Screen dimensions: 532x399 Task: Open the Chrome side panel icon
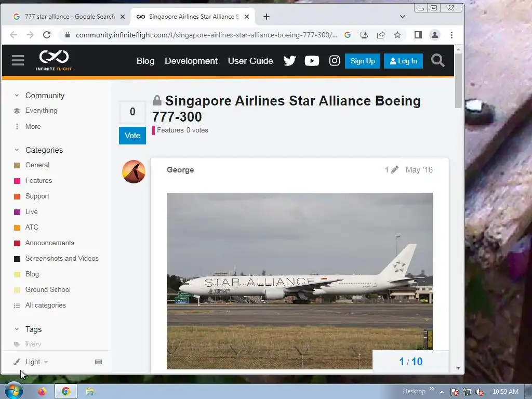(x=418, y=35)
